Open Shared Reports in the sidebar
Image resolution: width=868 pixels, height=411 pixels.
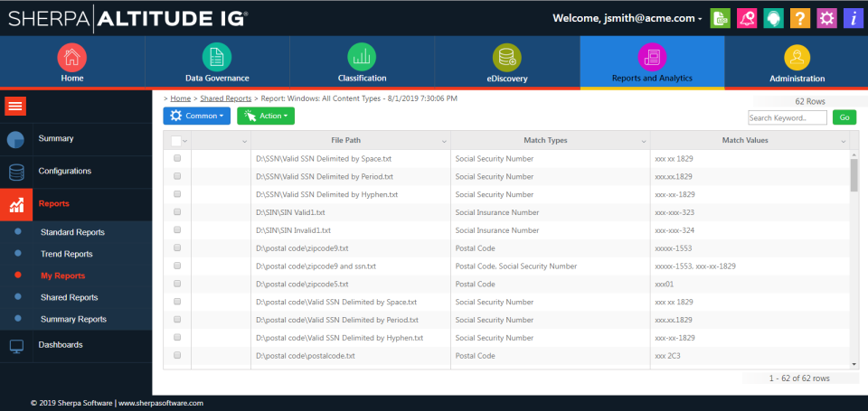point(69,297)
